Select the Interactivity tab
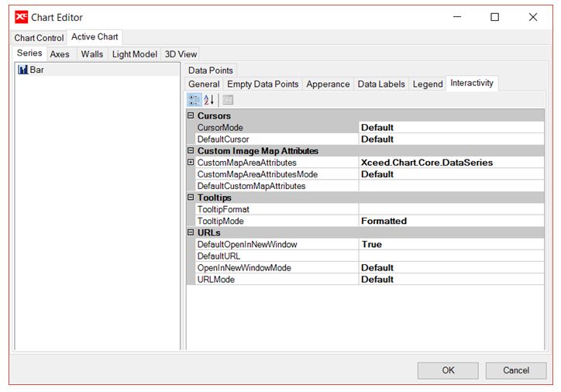The width and height of the screenshot is (561, 392). (x=472, y=83)
